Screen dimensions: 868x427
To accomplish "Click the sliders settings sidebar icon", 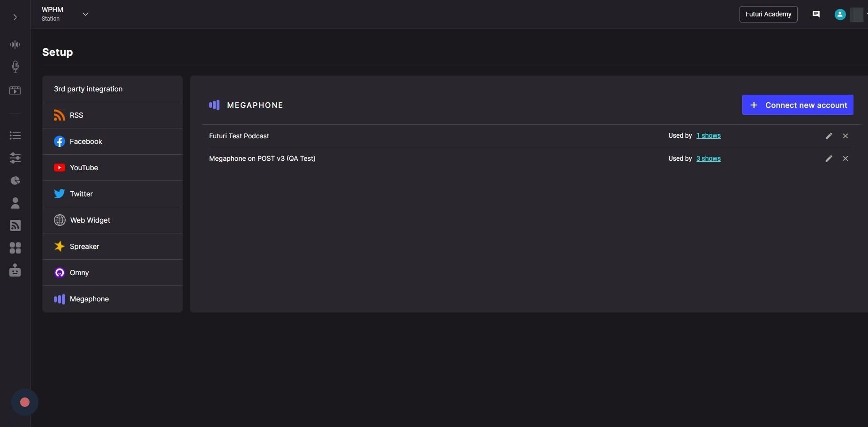I will coord(15,158).
